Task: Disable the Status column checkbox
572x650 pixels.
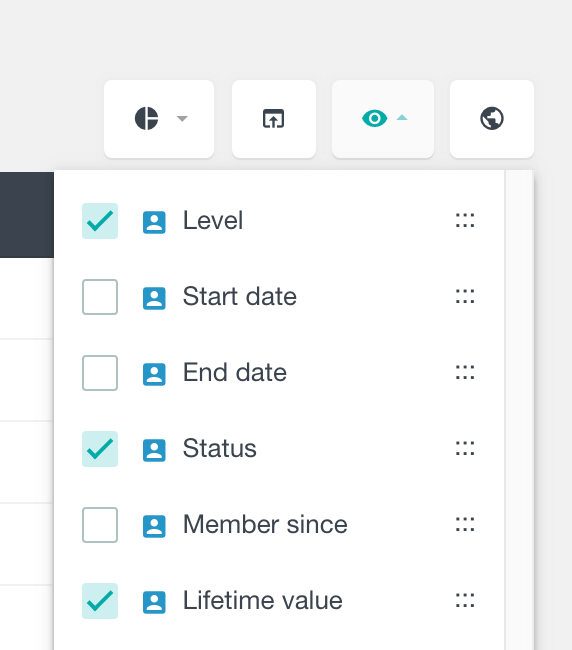Action: coord(100,449)
